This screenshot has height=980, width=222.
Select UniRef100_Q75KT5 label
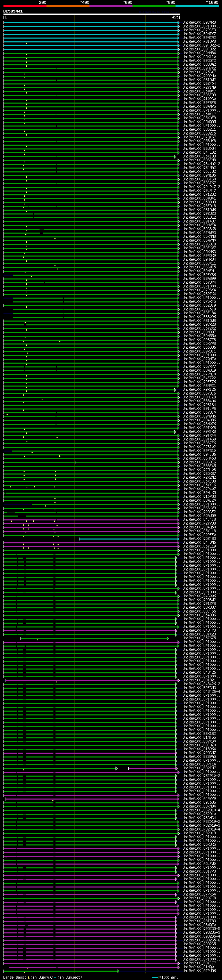tap(199, 302)
